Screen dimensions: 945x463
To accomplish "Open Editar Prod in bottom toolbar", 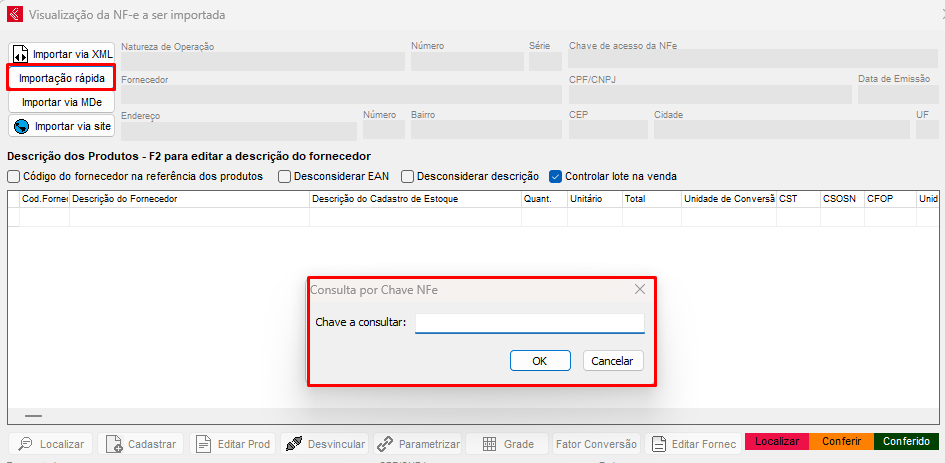I will 233,444.
